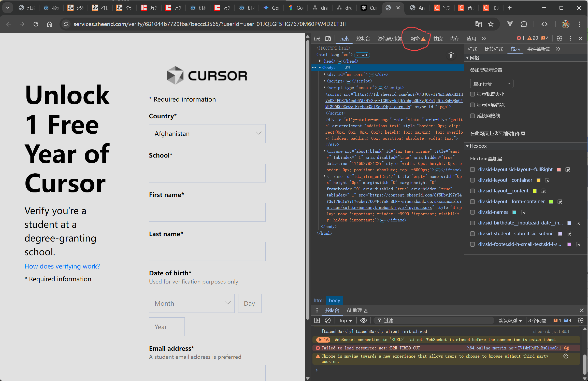Open the 显示行号 dropdown
Image resolution: width=588 pixels, height=381 pixels.
[491, 83]
